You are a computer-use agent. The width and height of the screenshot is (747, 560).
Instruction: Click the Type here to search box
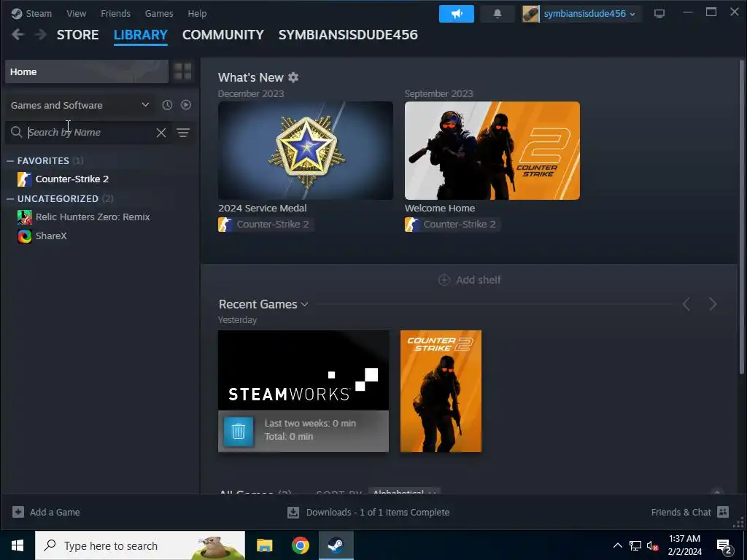click(140, 545)
